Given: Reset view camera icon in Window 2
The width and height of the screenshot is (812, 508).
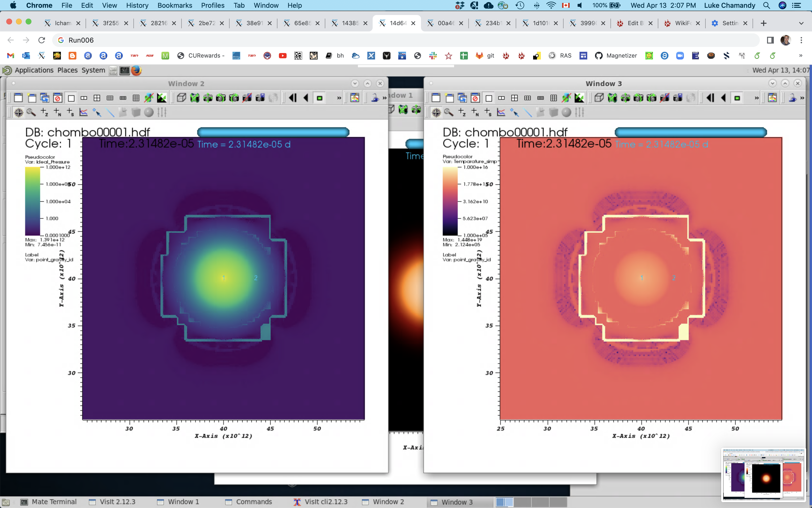Looking at the screenshot, I should 195,98.
